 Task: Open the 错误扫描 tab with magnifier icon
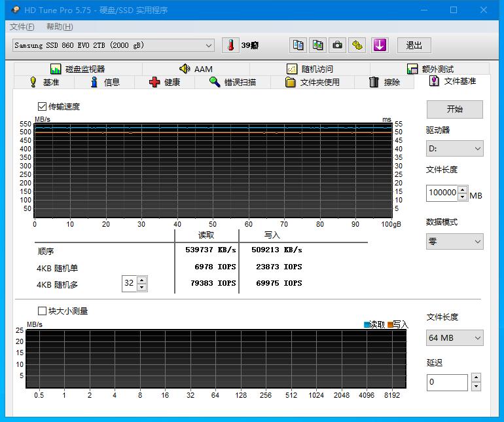click(233, 83)
